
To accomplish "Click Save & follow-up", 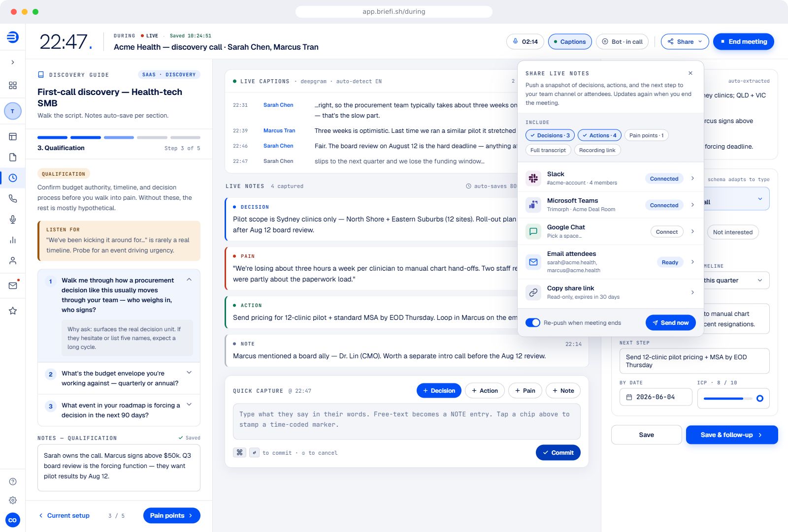I will [732, 435].
